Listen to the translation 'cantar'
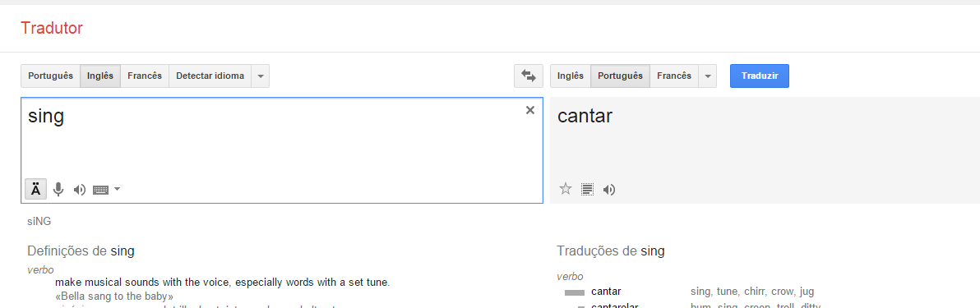Screen dimensions: 980x308 click(x=608, y=189)
